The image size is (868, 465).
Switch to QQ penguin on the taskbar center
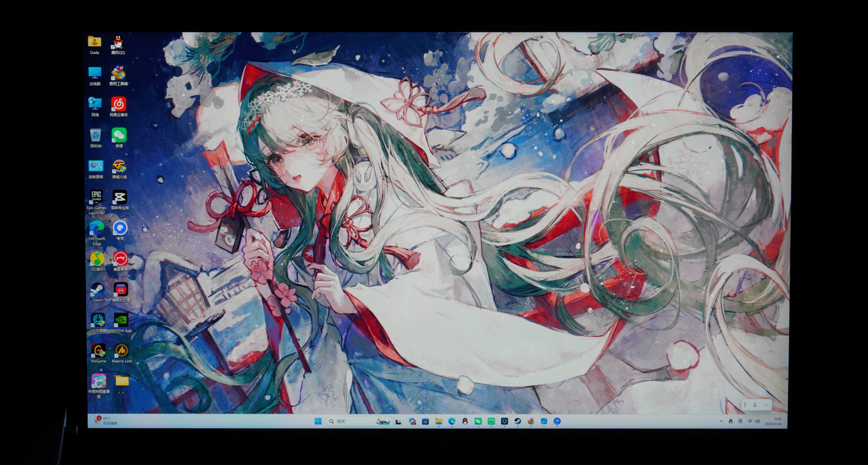click(x=465, y=422)
